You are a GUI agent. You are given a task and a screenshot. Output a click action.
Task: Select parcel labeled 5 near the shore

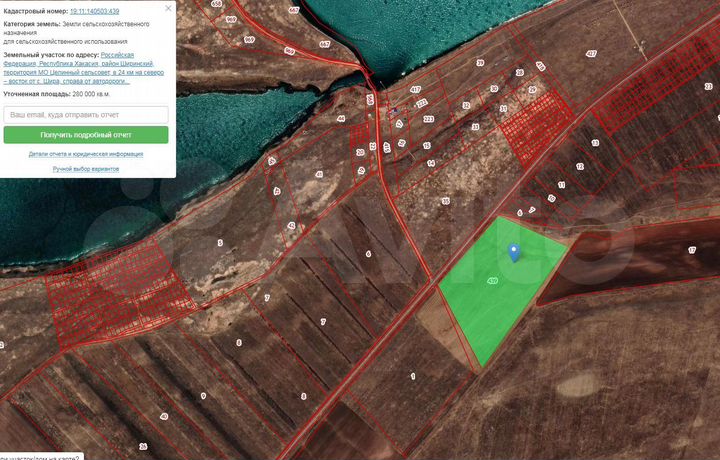220,243
